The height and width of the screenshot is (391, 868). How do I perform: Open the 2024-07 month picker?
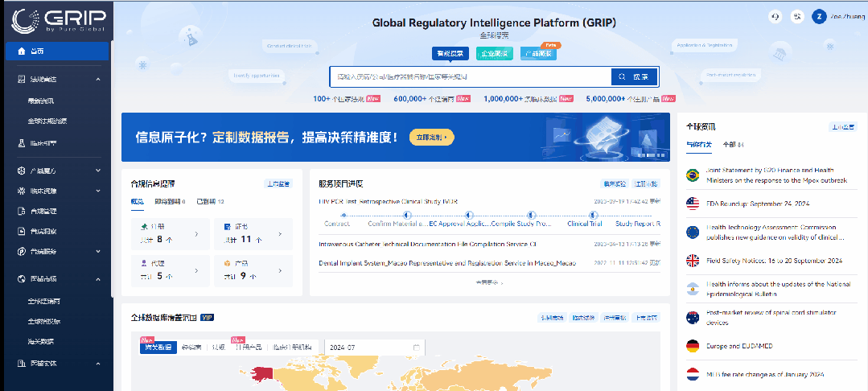375,348
